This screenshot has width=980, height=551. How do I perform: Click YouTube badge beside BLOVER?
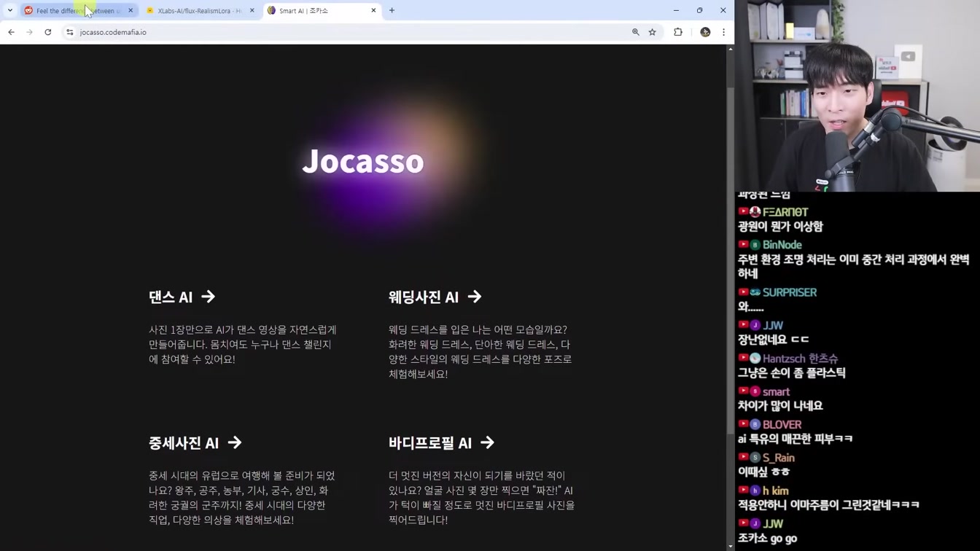[744, 424]
